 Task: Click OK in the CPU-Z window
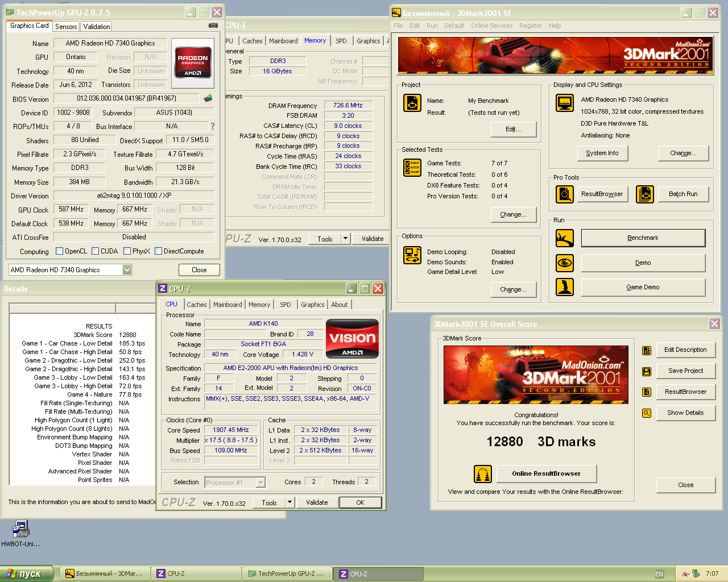coord(360,502)
